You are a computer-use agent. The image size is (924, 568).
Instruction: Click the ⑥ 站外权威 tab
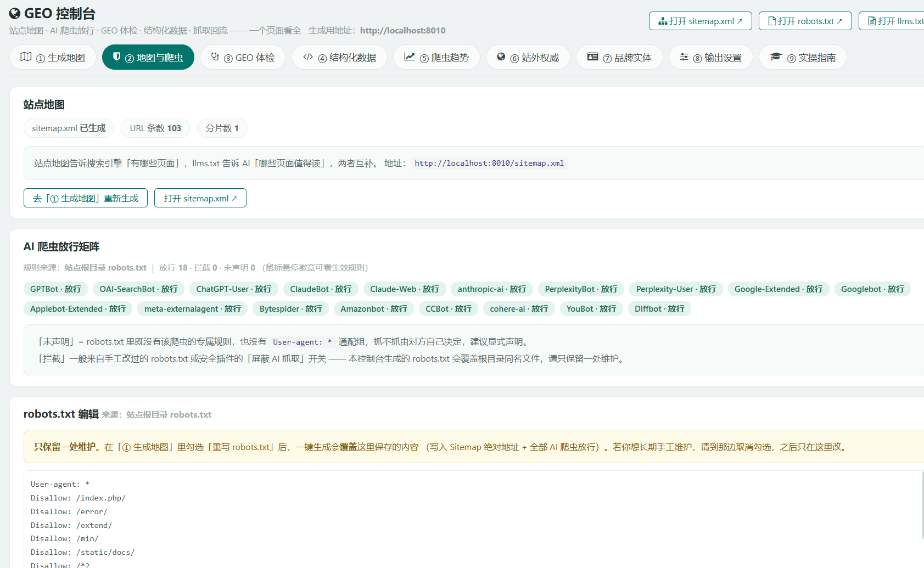(x=528, y=57)
